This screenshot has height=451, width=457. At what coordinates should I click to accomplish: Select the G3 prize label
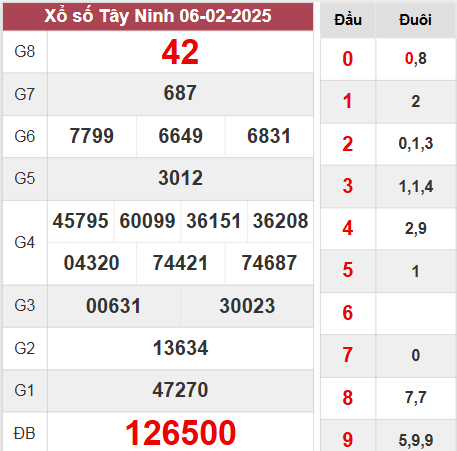25,305
